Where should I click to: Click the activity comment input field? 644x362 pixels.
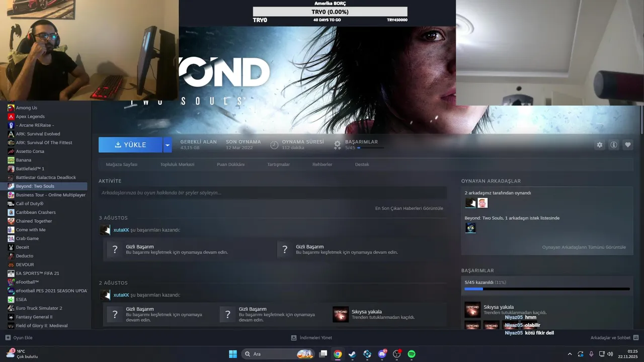coord(273,193)
